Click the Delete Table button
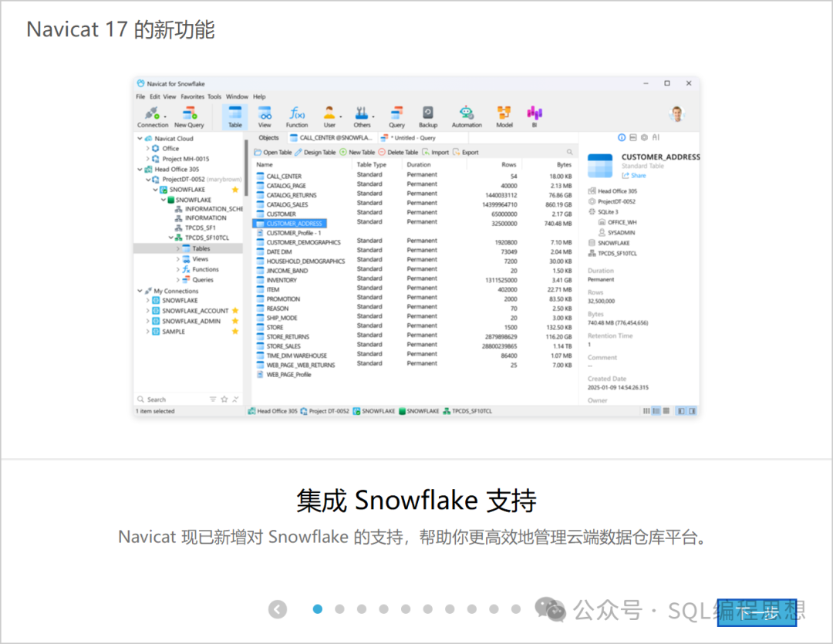This screenshot has height=644, width=833. 398,152
